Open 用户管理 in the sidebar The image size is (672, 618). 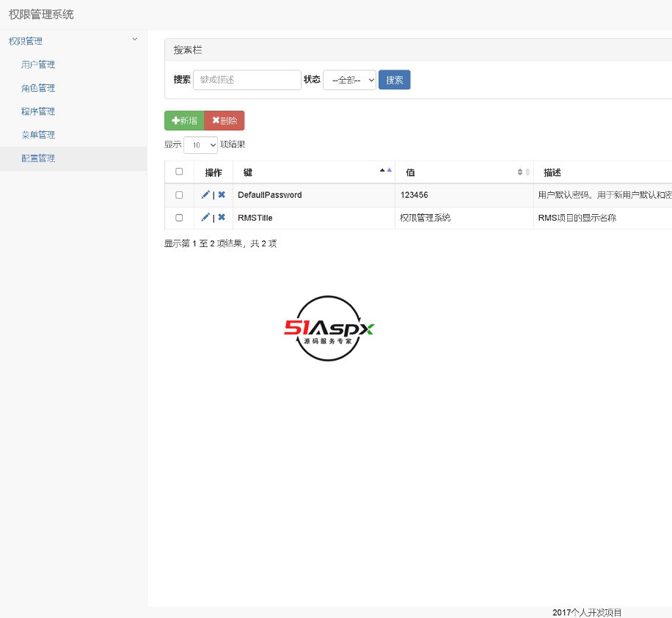coord(38,65)
